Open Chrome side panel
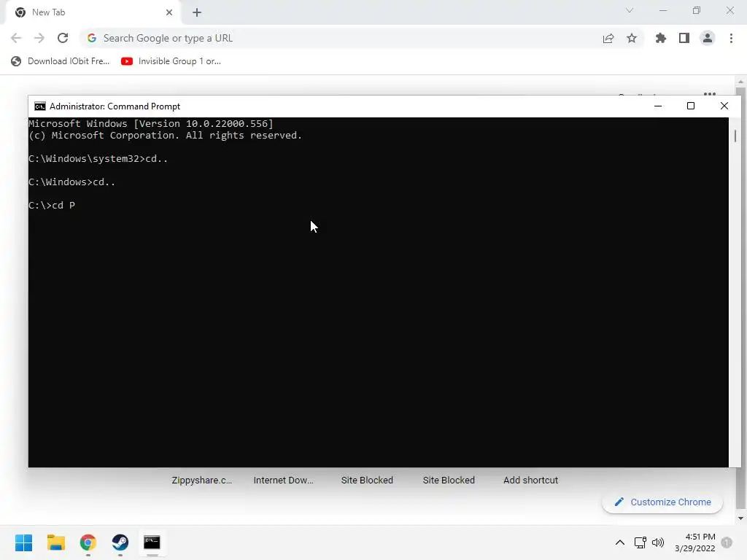The image size is (747, 560). (684, 38)
